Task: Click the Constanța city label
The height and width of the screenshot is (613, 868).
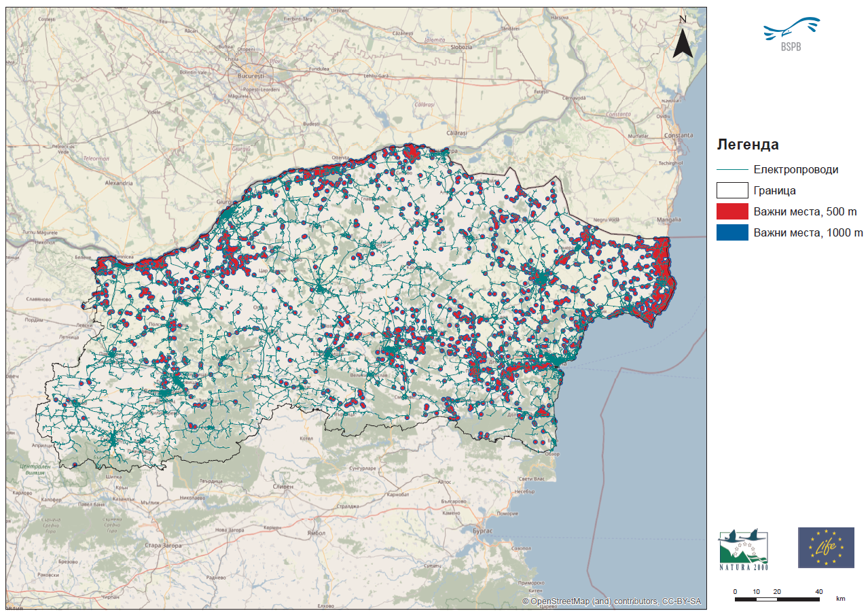Action: pos(679,135)
